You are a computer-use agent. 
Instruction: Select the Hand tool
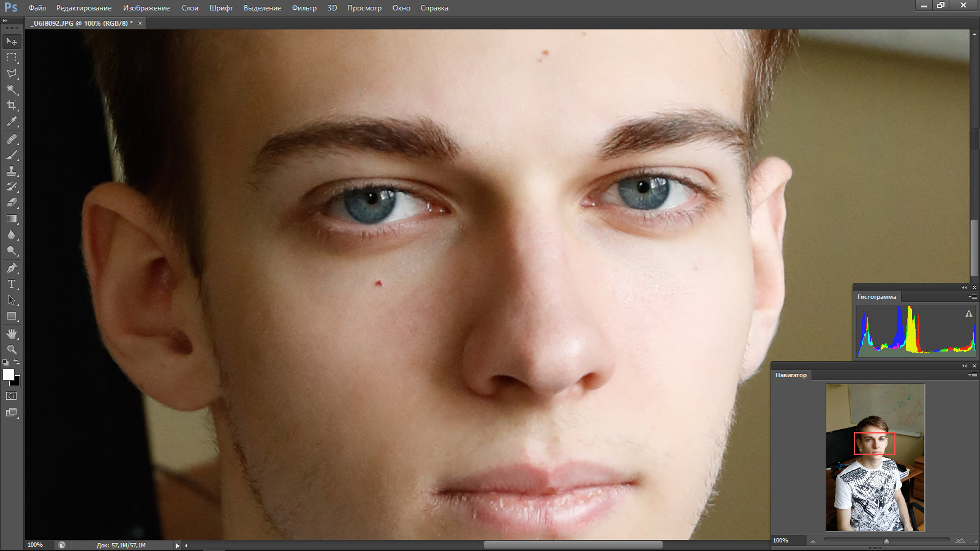pos(12,334)
